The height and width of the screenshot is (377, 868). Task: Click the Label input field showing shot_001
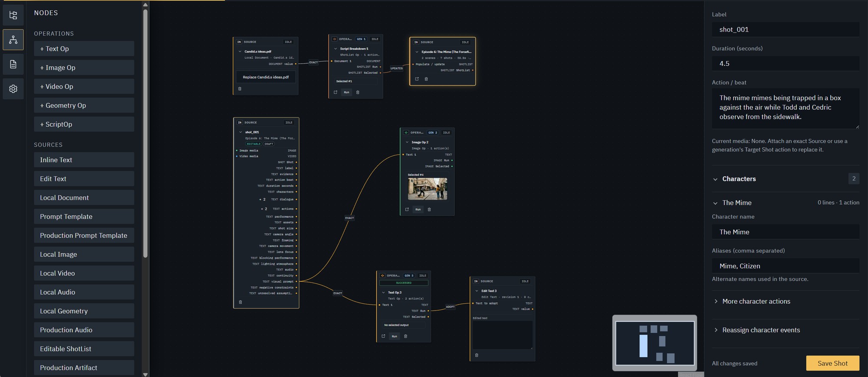[786, 30]
